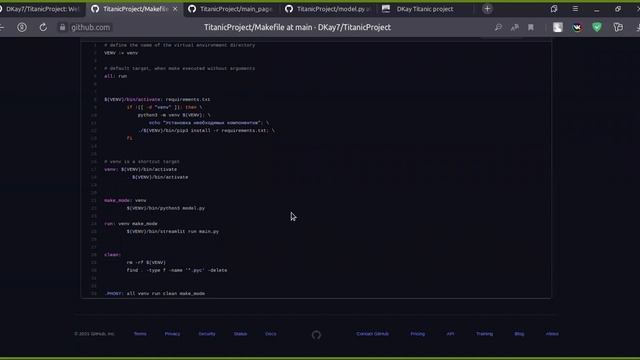Click the grey square extension icon
Screen dimensions: 640x360
pos(558,27)
